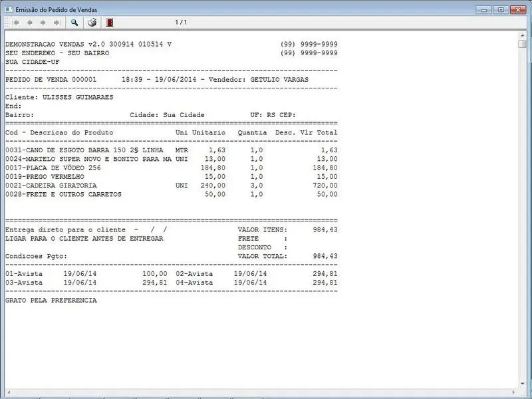Click the vertical scrollbar thumb

[x=523, y=43]
